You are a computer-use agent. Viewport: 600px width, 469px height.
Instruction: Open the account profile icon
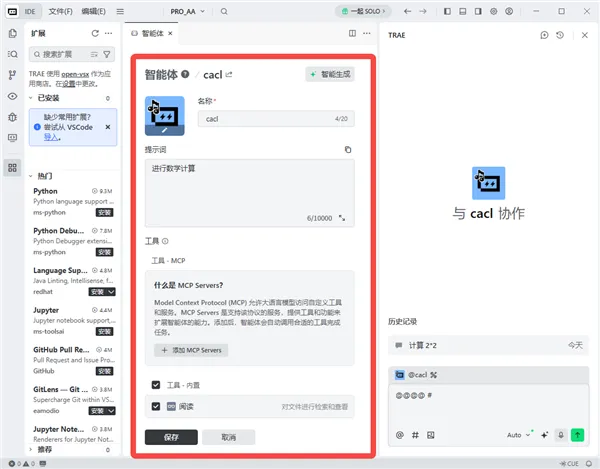click(509, 11)
